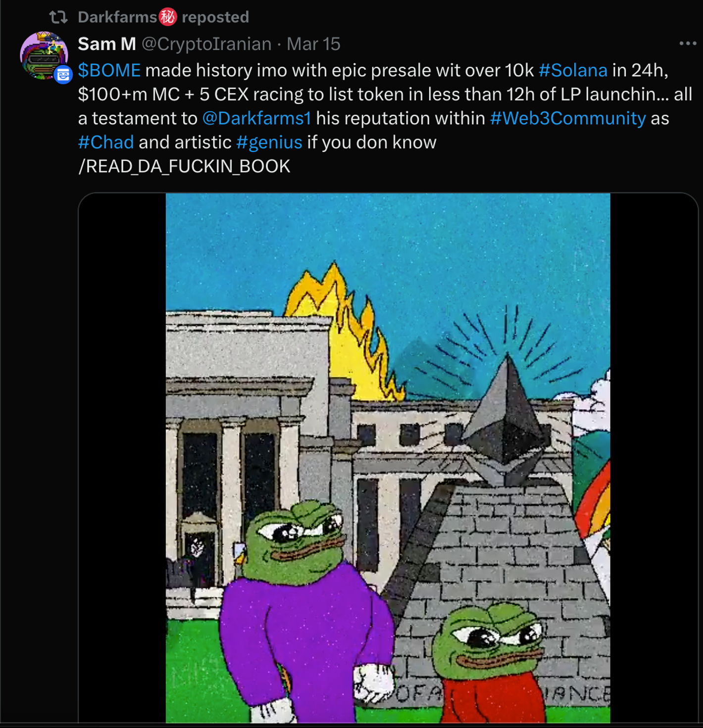The image size is (703, 728).
Task: Click the Sam M display name
Action: [106, 44]
